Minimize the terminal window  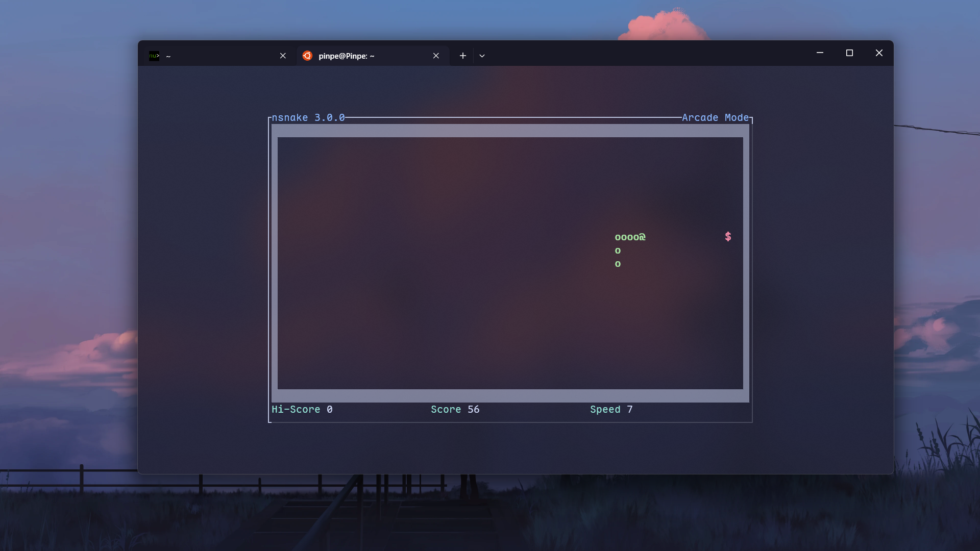point(820,53)
